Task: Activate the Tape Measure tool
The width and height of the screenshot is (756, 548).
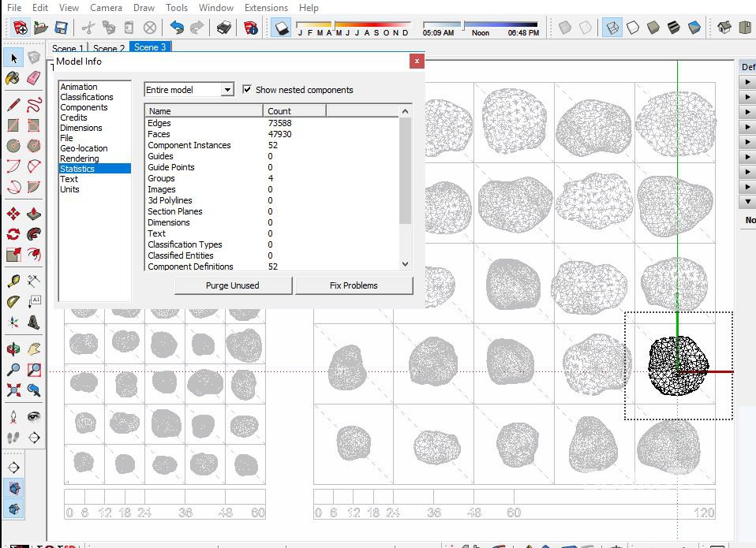Action: click(13, 281)
